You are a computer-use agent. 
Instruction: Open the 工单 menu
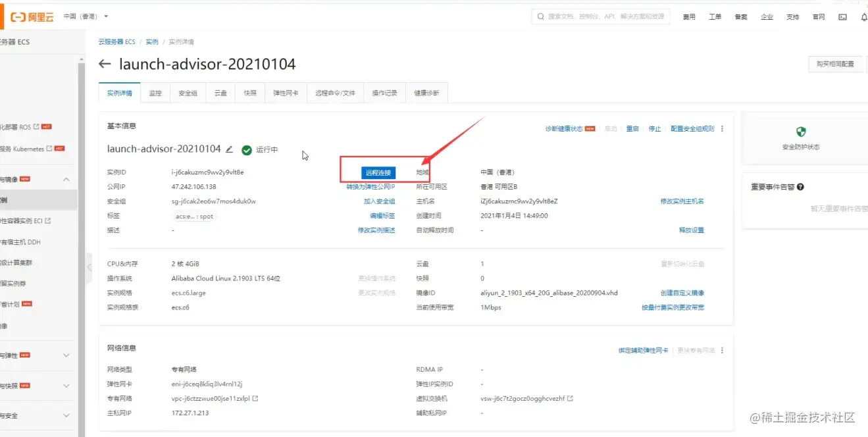(x=715, y=17)
